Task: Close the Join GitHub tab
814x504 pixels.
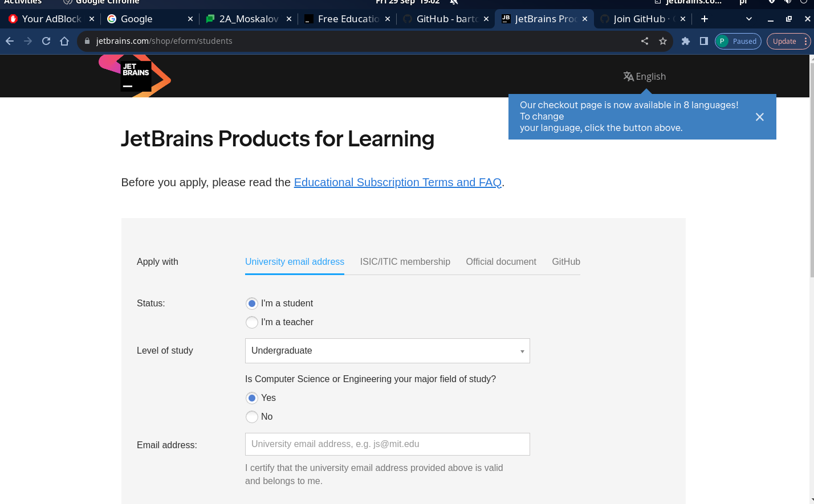Action: click(683, 19)
